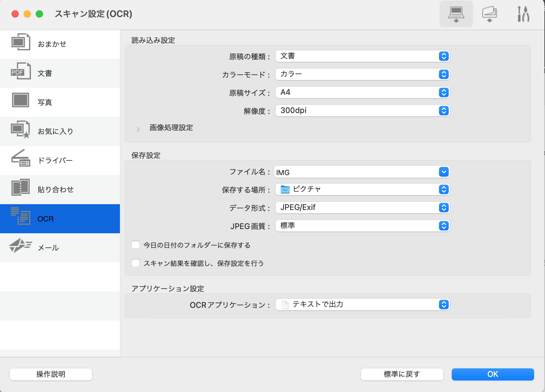The image size is (545, 392).
Task: Confirm with the OK button
Action: point(493,374)
